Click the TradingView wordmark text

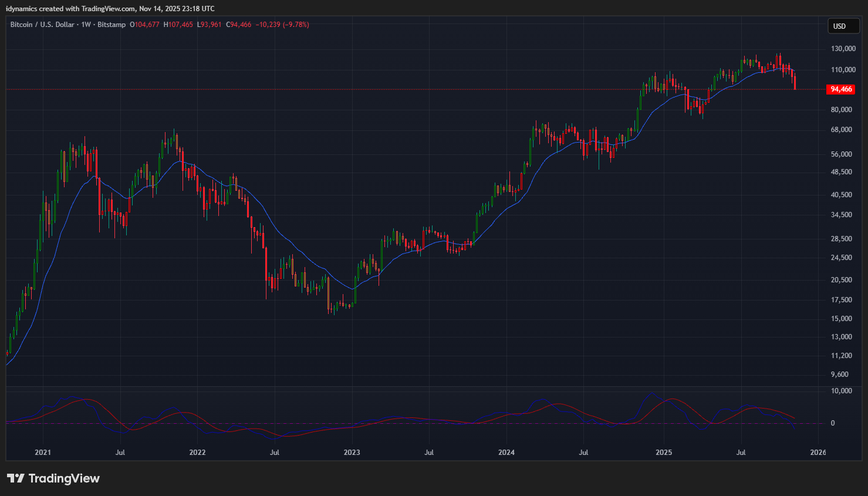pyautogui.click(x=64, y=478)
